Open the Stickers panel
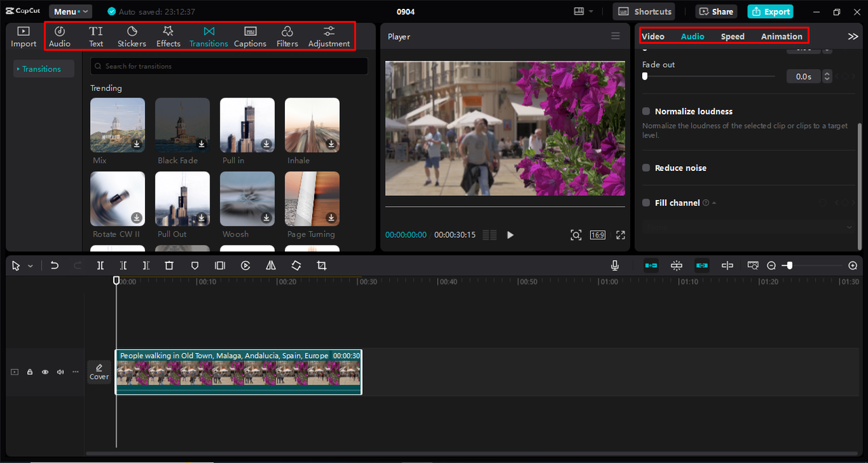The image size is (868, 463). (132, 37)
